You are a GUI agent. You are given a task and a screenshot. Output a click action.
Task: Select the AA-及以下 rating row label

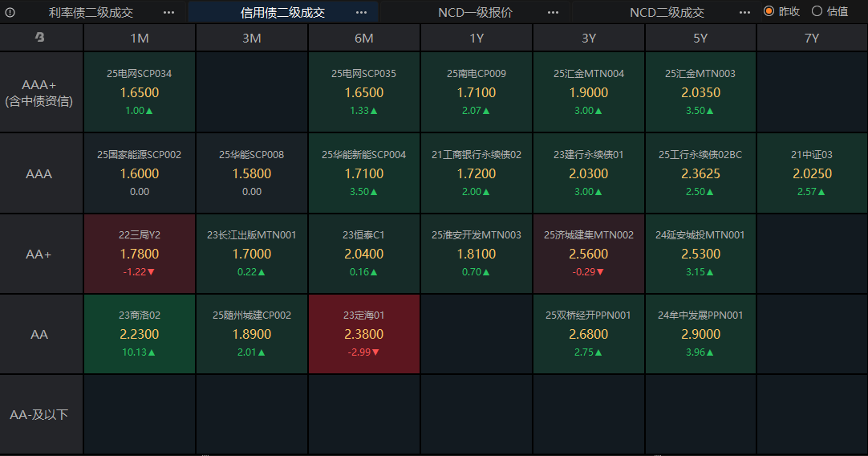click(x=39, y=415)
